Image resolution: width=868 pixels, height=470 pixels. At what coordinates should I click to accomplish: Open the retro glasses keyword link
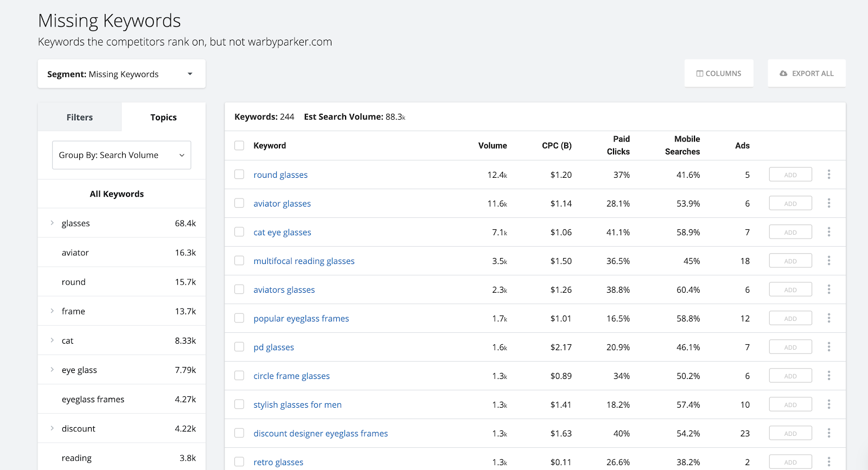tap(278, 462)
